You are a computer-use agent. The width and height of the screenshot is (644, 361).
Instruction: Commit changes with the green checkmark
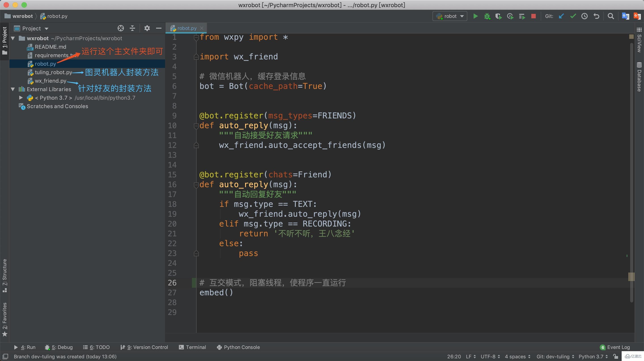coord(573,16)
